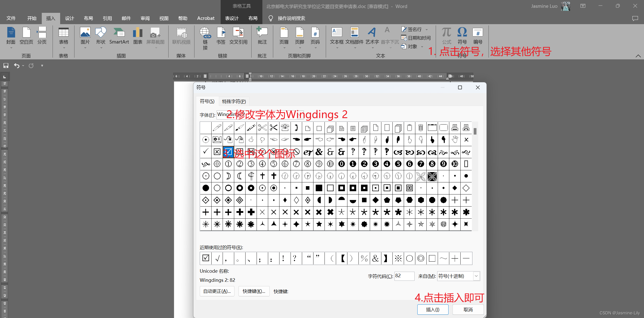Collapse the ribbon with the chevron arrow
The height and width of the screenshot is (318, 644).
[x=638, y=56]
